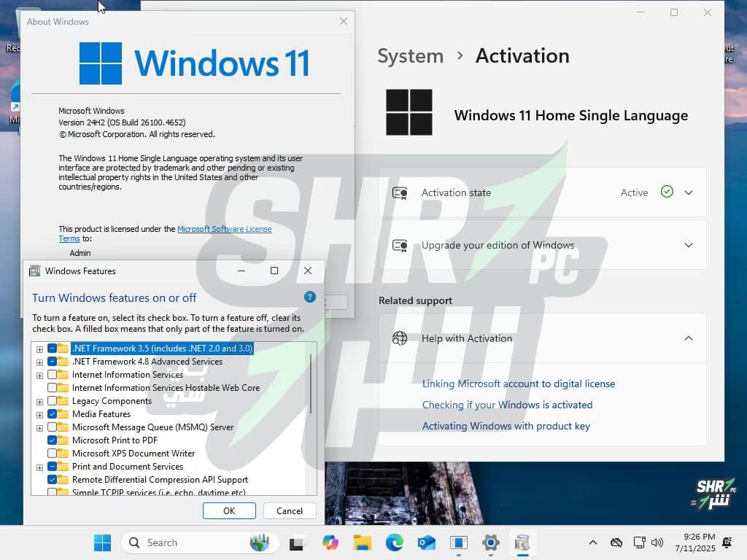Viewport: 747px width, 560px height.
Task: Click the "Activation" breadcrumb heading in Settings
Action: (522, 56)
